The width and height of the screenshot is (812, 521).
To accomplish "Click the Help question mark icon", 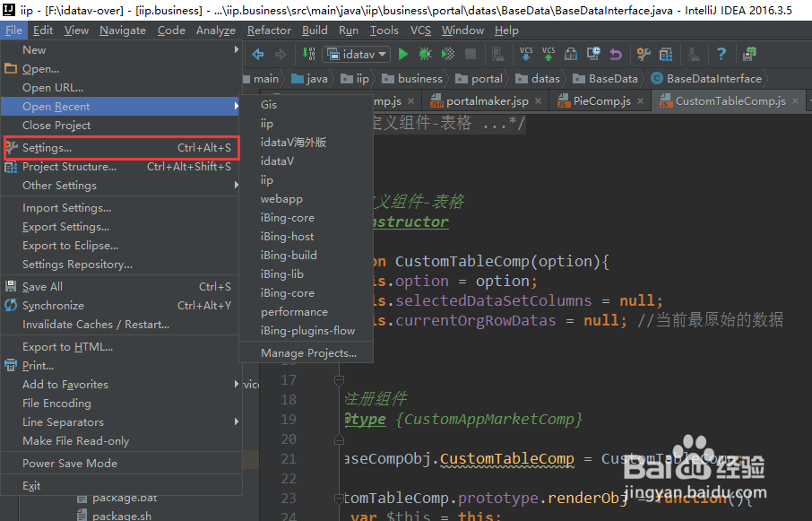I will point(721,54).
